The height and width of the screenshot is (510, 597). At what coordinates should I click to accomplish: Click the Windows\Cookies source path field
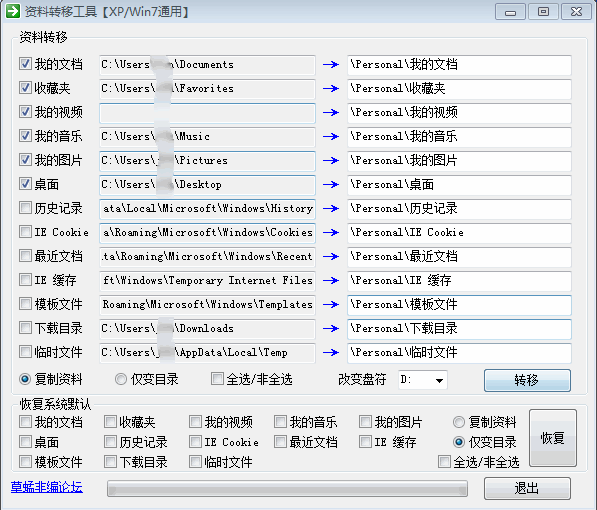207,233
